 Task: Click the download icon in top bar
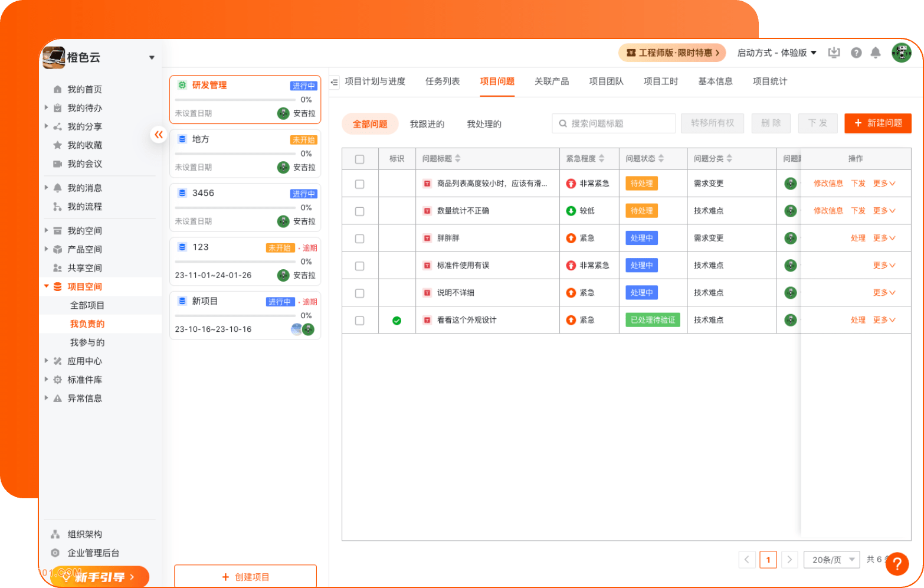click(834, 53)
